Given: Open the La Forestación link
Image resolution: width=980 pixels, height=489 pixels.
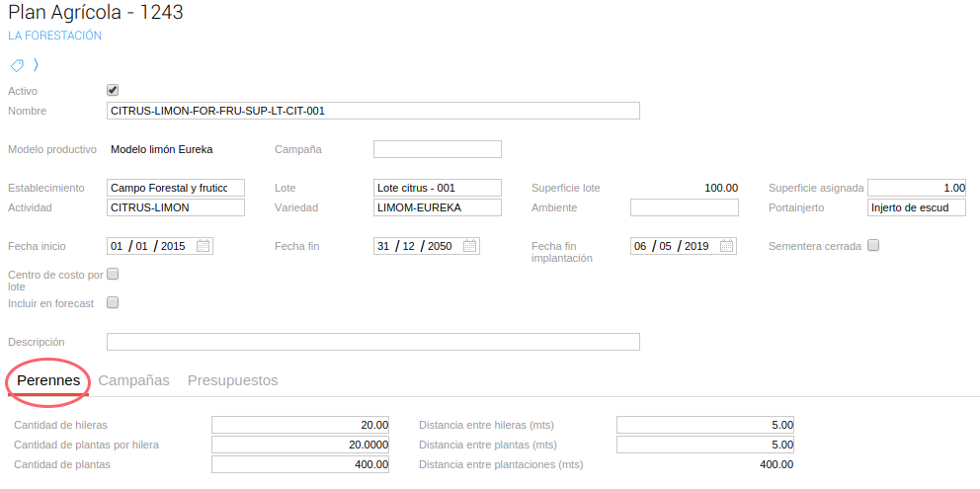Looking at the screenshot, I should click(54, 36).
